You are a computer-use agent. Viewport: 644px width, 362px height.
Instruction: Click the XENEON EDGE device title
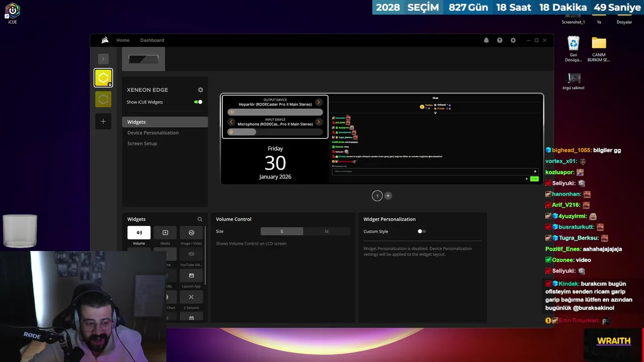(x=147, y=89)
